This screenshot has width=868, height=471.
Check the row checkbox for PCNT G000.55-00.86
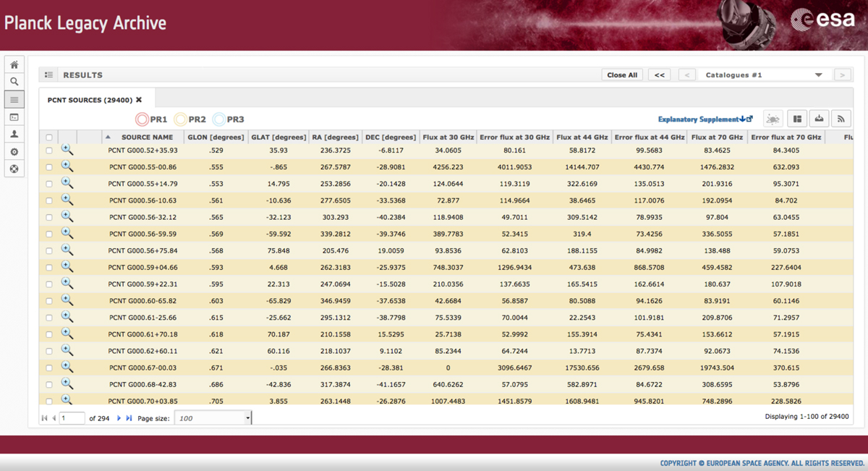pos(49,167)
